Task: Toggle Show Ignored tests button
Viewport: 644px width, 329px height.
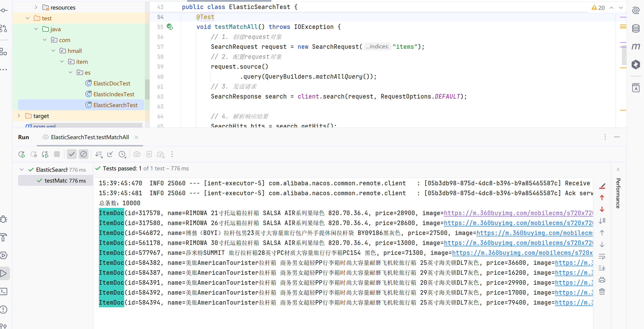Action: click(x=84, y=154)
